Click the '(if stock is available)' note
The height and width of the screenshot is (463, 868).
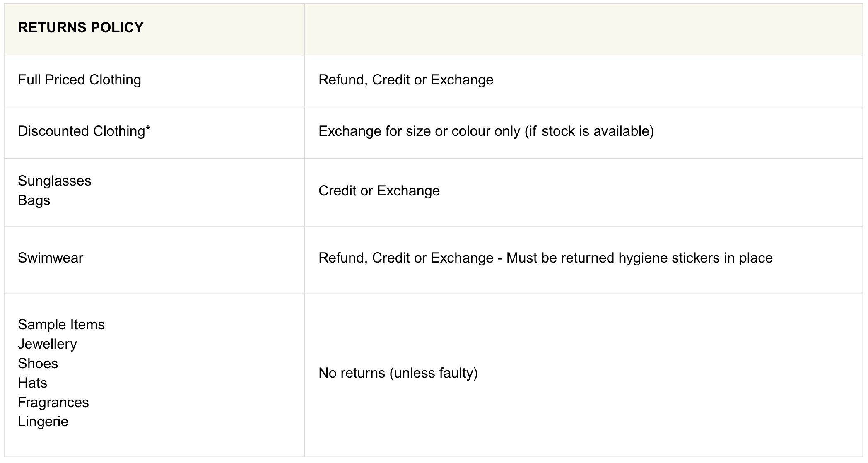[x=589, y=131]
